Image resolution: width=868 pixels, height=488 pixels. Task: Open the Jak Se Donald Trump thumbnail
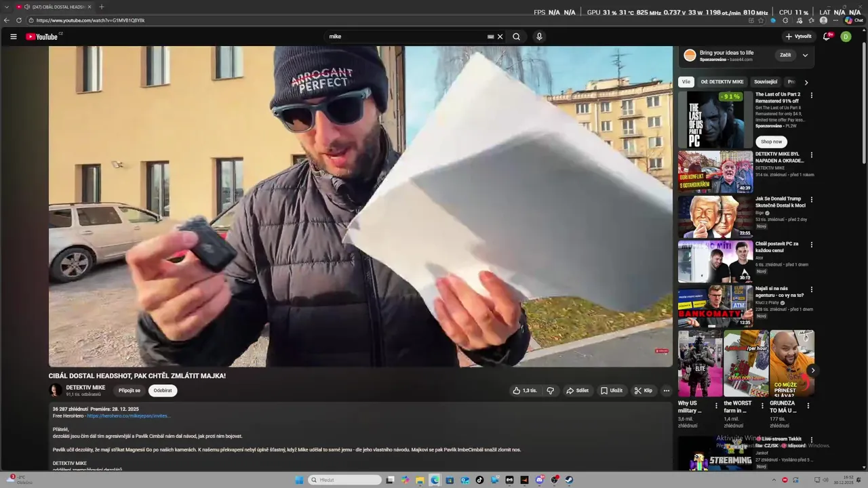[715, 217]
